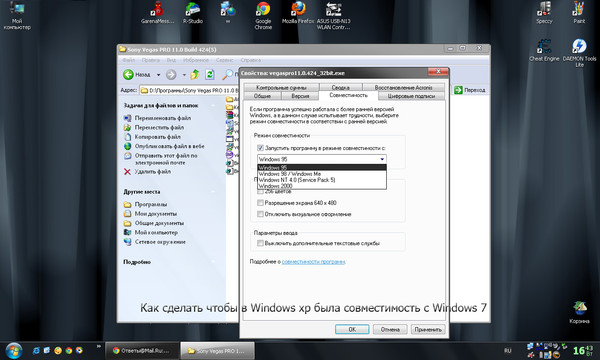Click the Explorer address path field
Viewport: 600px width, 360px height.
pyautogui.click(x=189, y=90)
